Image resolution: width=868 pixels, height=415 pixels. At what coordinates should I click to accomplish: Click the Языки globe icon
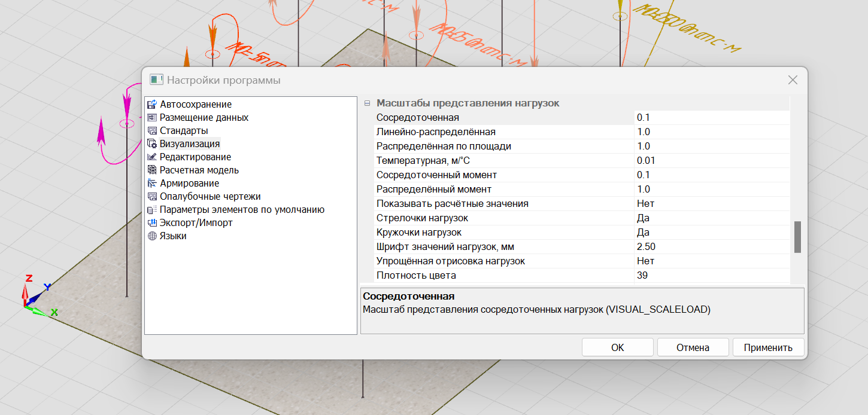point(151,236)
